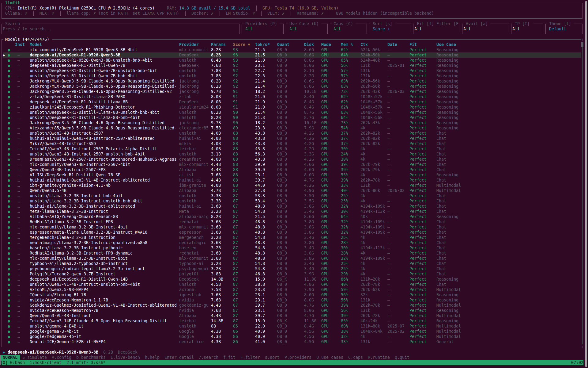Switch to tmux window 1:mosh-client
588x368 pixels.
coord(45,363)
